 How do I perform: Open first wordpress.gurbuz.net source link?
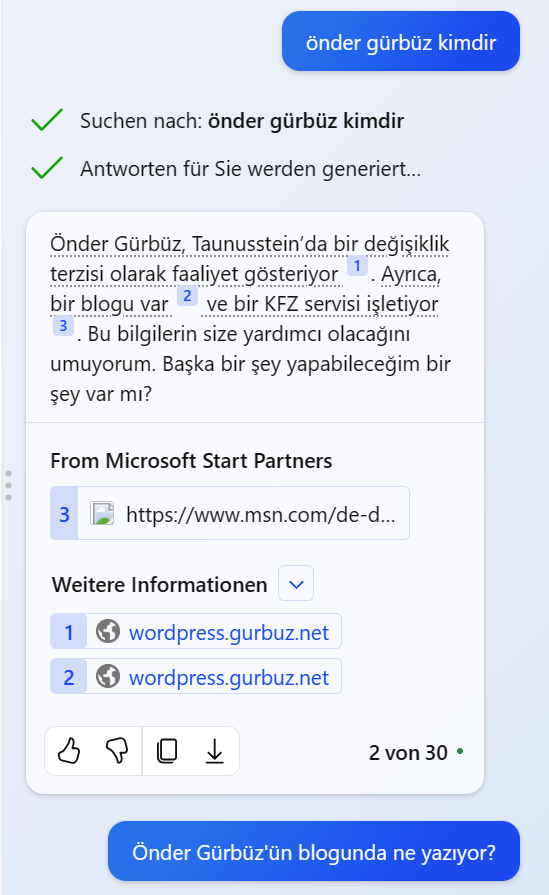(x=196, y=631)
